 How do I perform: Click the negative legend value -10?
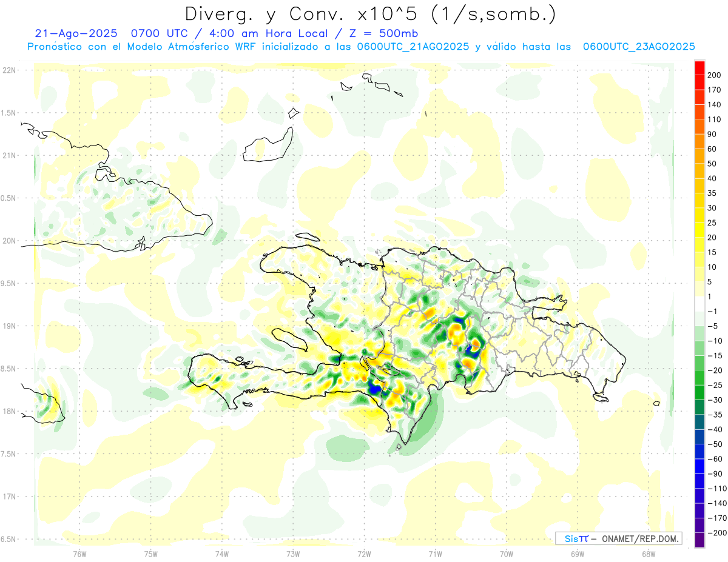[x=714, y=341]
